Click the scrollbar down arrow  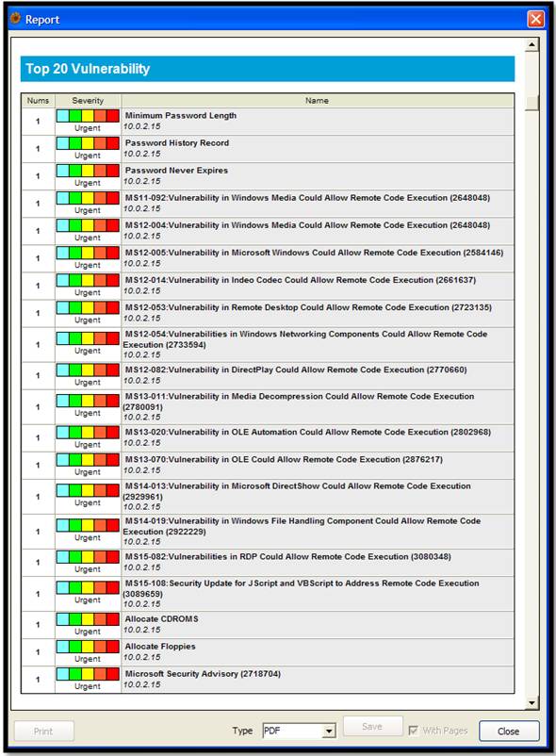click(x=531, y=702)
